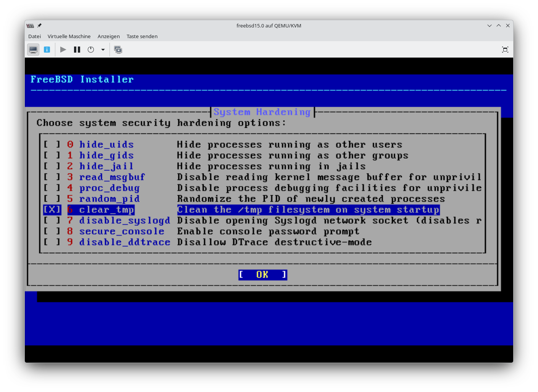Screen dimensions: 538x392
Task: Click the pin icon in title bar
Action: pyautogui.click(x=39, y=26)
